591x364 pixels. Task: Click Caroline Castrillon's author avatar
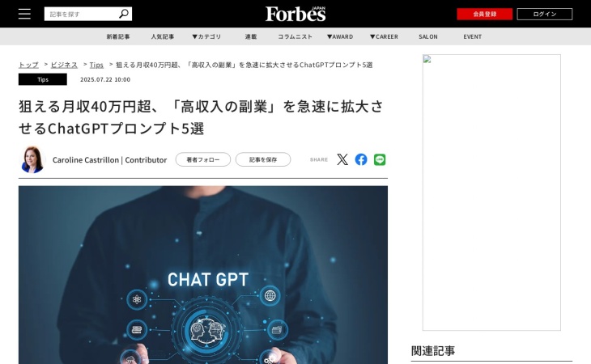(32, 159)
